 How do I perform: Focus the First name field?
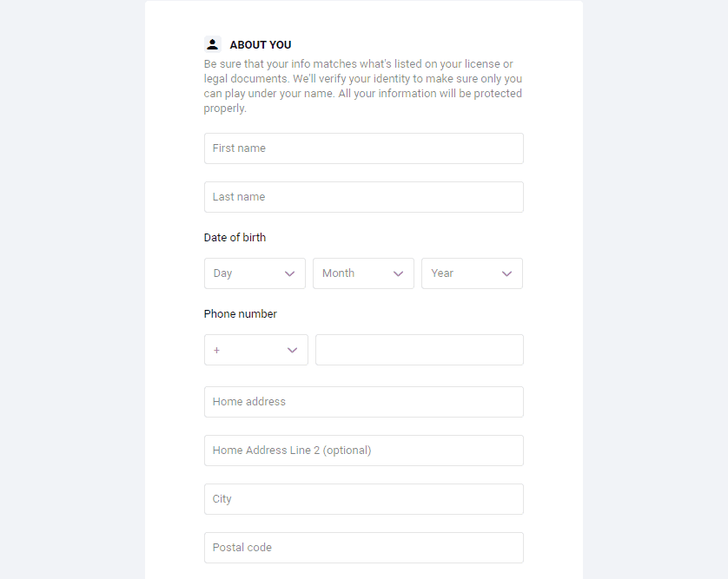tap(363, 148)
